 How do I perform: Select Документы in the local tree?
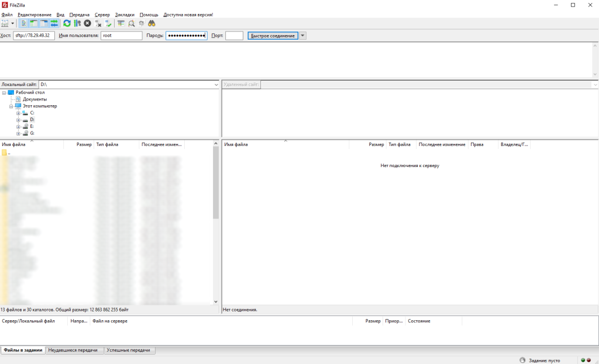(35, 99)
